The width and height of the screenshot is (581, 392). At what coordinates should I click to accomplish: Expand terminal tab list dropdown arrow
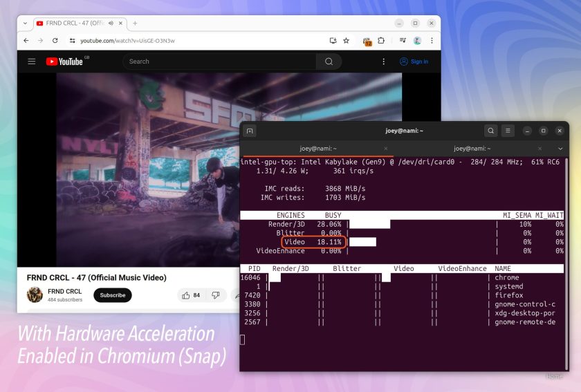click(x=560, y=149)
